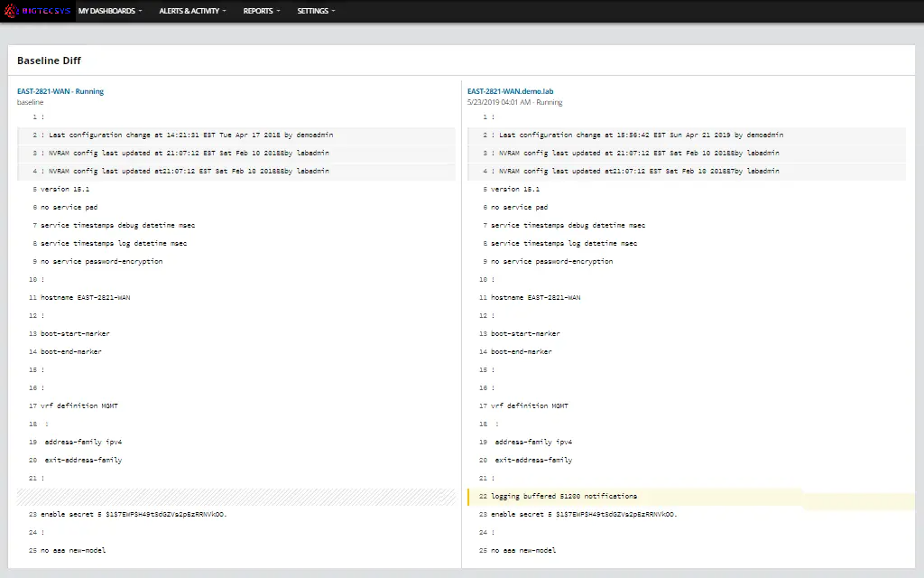Open the EAST-2821-WAN.demo.lab config link
This screenshot has width=924, height=578.
[510, 91]
